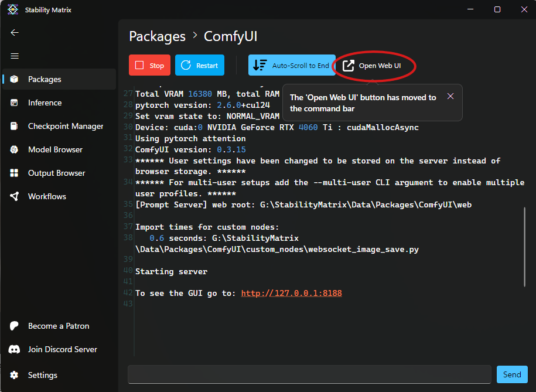The width and height of the screenshot is (536, 392).
Task: Click the Auto-Scroll sort arrow icon
Action: pos(260,65)
